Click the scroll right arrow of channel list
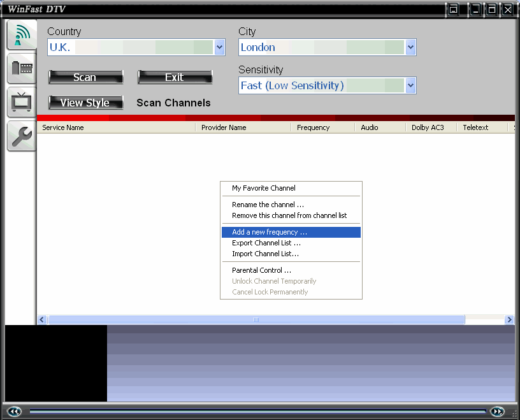520x420 pixels. point(509,320)
